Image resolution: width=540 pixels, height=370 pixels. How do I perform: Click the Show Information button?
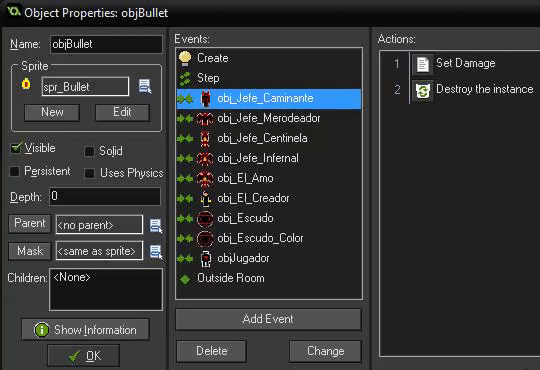(85, 330)
